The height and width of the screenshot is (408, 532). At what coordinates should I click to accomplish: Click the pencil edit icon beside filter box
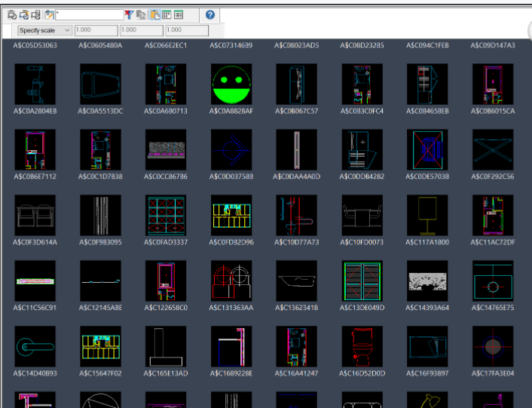coord(50,15)
